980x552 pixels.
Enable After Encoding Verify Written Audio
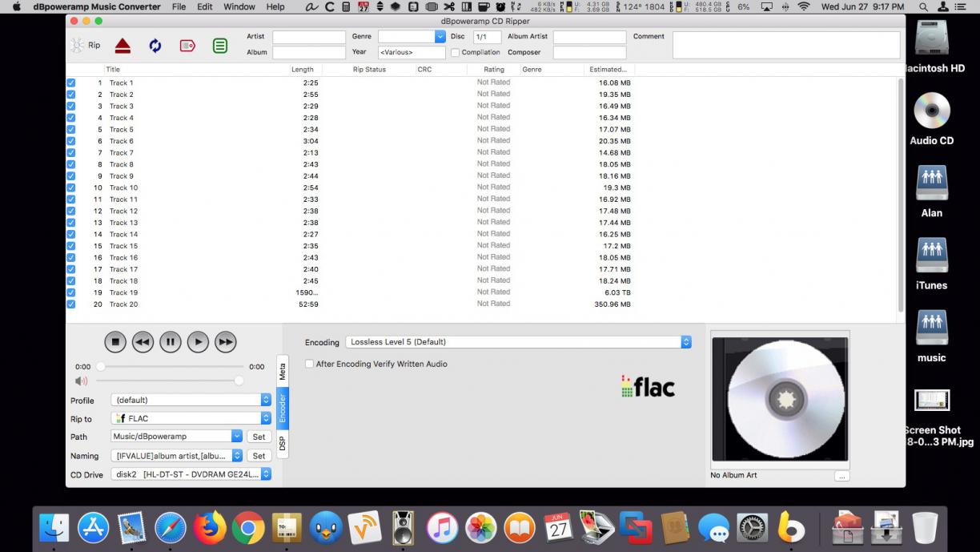(x=309, y=364)
